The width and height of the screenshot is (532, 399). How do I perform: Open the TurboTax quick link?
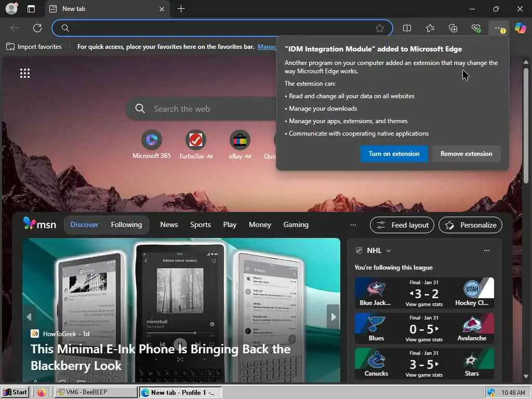click(196, 144)
